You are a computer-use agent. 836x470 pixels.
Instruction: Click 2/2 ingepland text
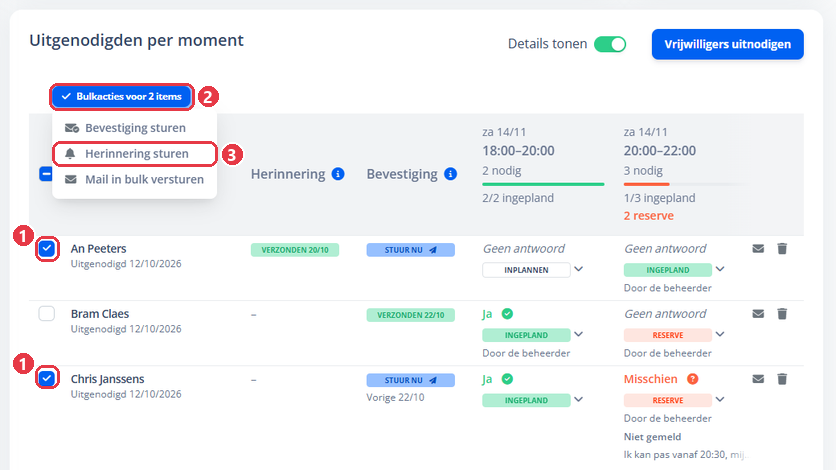[x=518, y=198]
